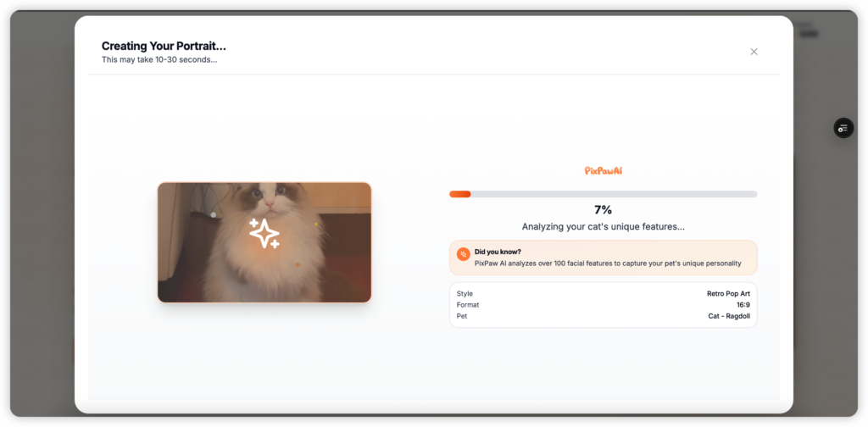The height and width of the screenshot is (427, 868).
Task: Click the unfilled grey part of progress bar
Action: [614, 194]
